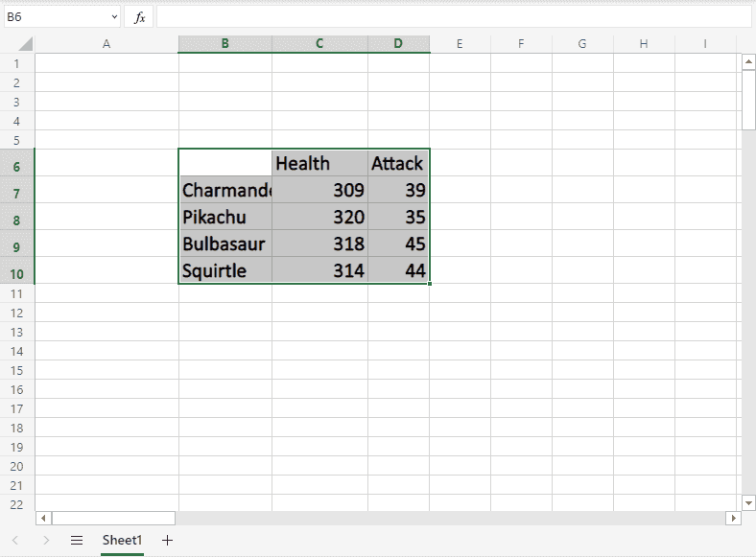Click vertical scrollbar up arrow
Image resolution: width=756 pixels, height=557 pixels.
pyautogui.click(x=748, y=62)
